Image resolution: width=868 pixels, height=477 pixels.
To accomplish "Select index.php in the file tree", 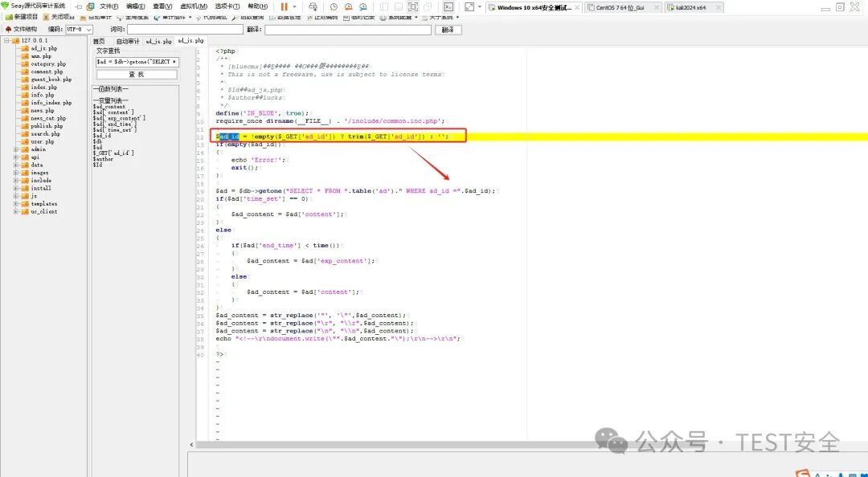I will [43, 88].
